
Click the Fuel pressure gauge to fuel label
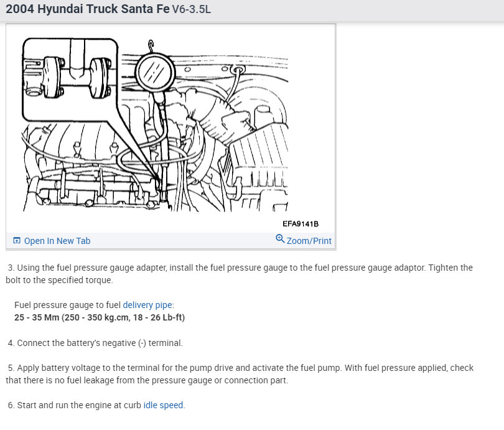(x=67, y=305)
